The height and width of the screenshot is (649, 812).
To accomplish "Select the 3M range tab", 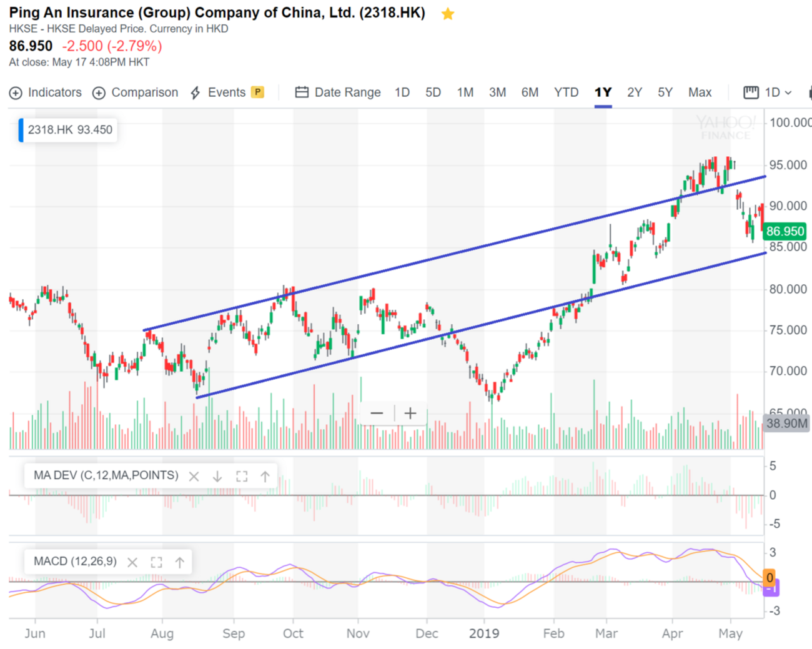I will click(x=497, y=92).
